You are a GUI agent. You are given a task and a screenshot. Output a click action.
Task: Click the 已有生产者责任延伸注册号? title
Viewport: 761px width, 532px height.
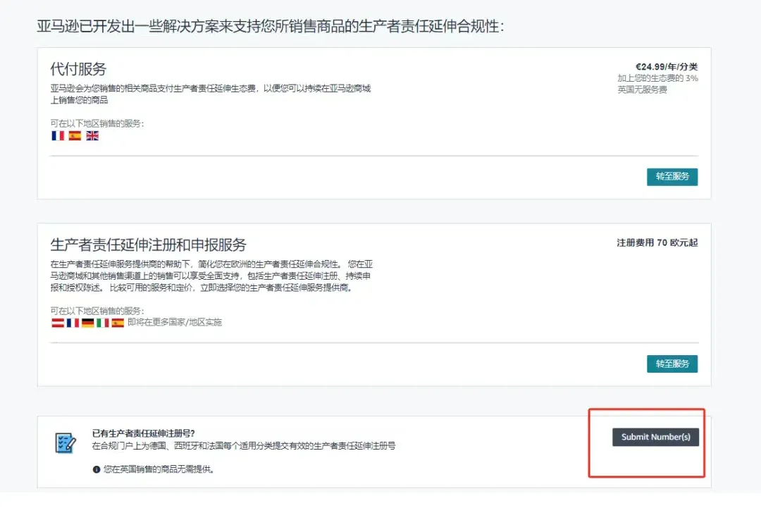coord(144,433)
